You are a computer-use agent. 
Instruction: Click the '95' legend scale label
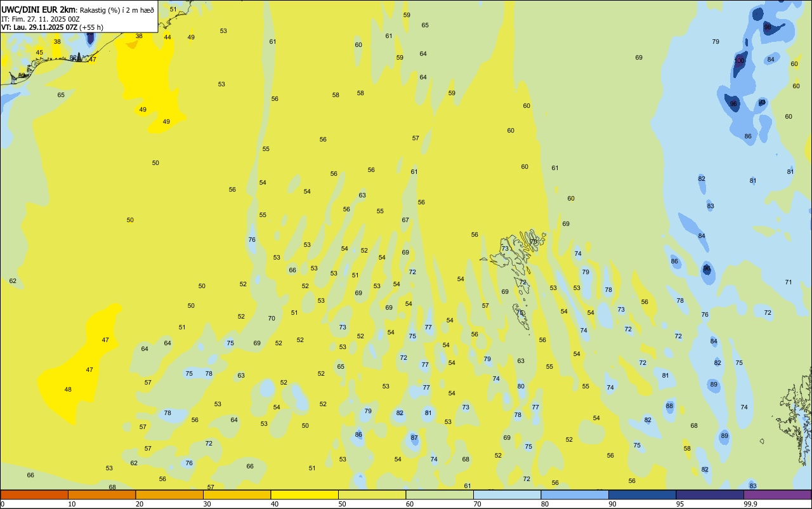point(679,504)
